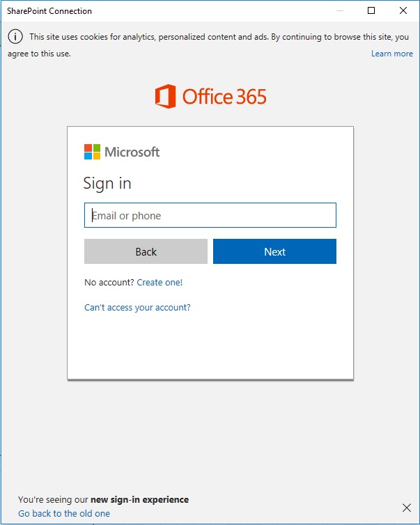The width and height of the screenshot is (420, 525).
Task: Open Learn more about cookies
Action: pyautogui.click(x=392, y=54)
